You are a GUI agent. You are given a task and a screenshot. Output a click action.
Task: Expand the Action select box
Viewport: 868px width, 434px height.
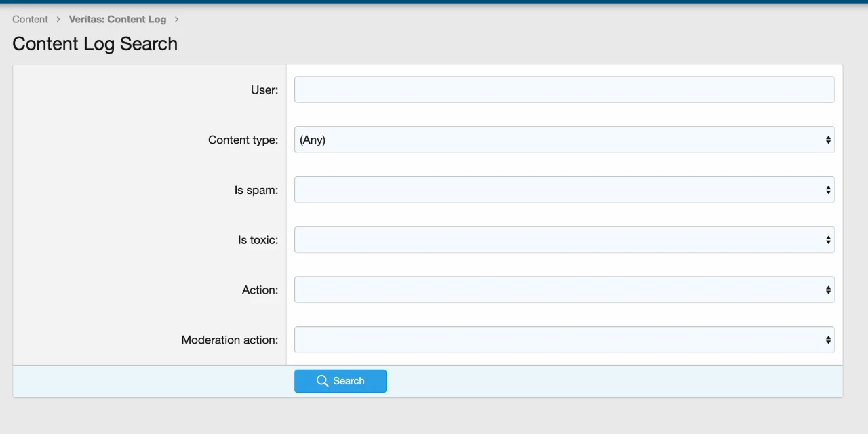click(x=556, y=290)
